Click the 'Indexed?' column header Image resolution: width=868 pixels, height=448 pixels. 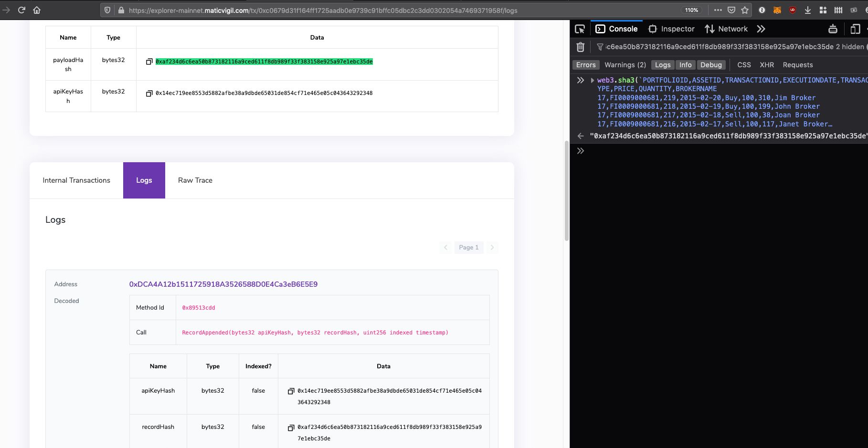258,366
